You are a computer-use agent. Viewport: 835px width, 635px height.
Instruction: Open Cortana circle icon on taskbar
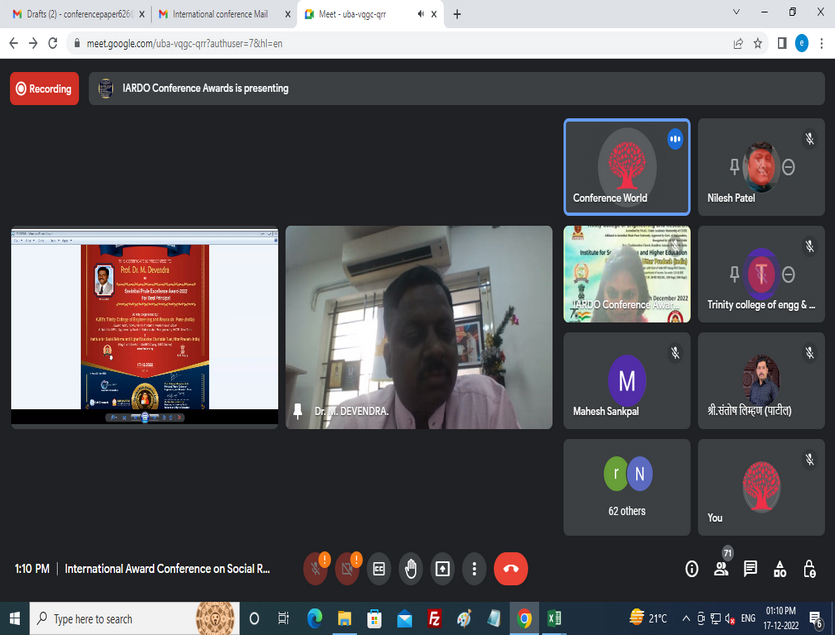[x=255, y=618]
